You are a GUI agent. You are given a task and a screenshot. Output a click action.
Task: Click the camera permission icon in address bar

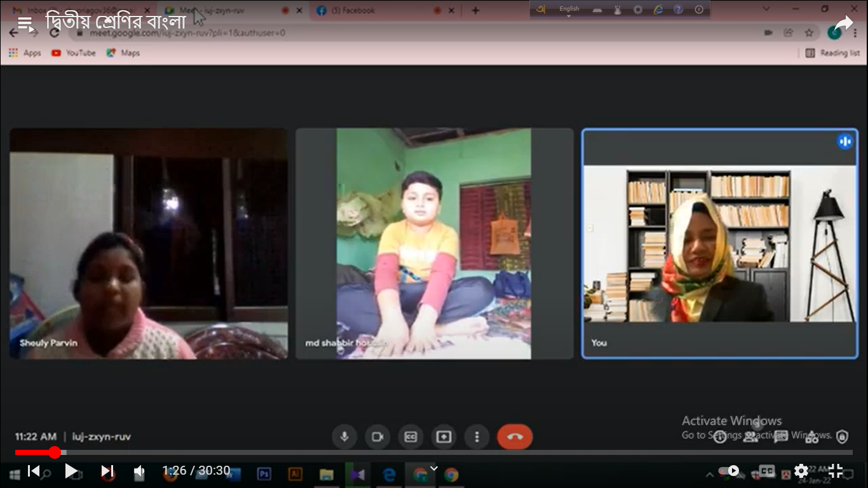click(x=768, y=32)
